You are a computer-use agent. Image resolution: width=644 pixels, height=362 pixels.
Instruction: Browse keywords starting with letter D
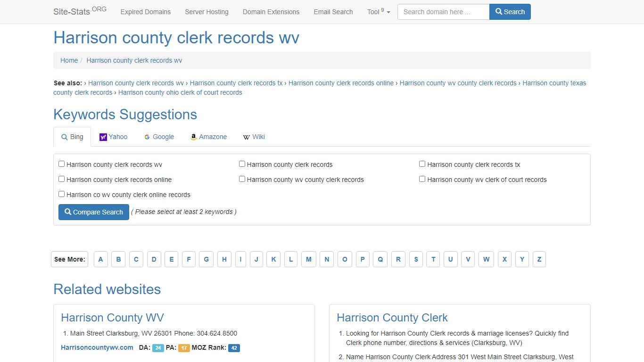click(154, 259)
